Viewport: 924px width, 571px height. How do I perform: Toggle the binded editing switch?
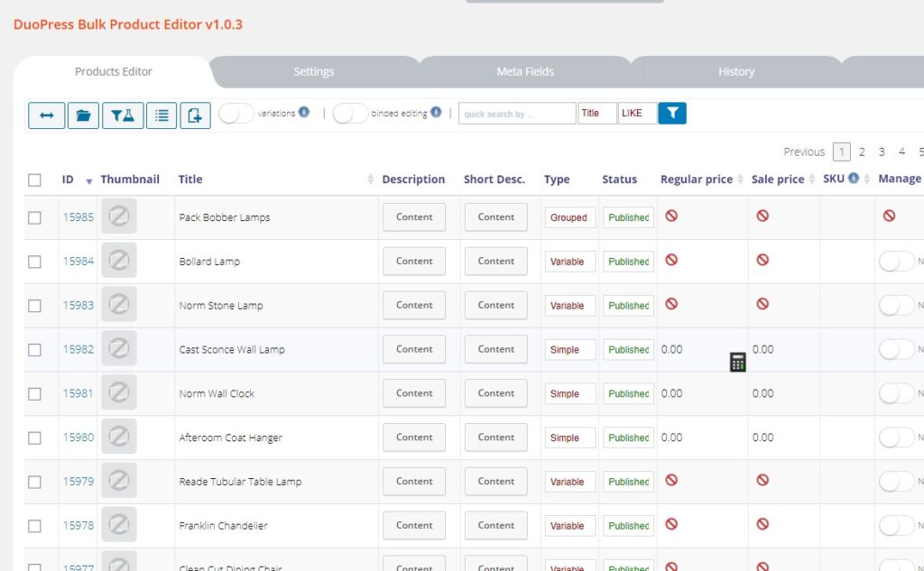tap(350, 113)
